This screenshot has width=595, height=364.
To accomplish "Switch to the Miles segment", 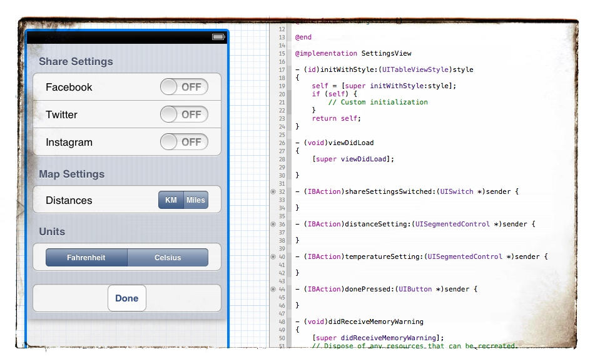I will [196, 200].
